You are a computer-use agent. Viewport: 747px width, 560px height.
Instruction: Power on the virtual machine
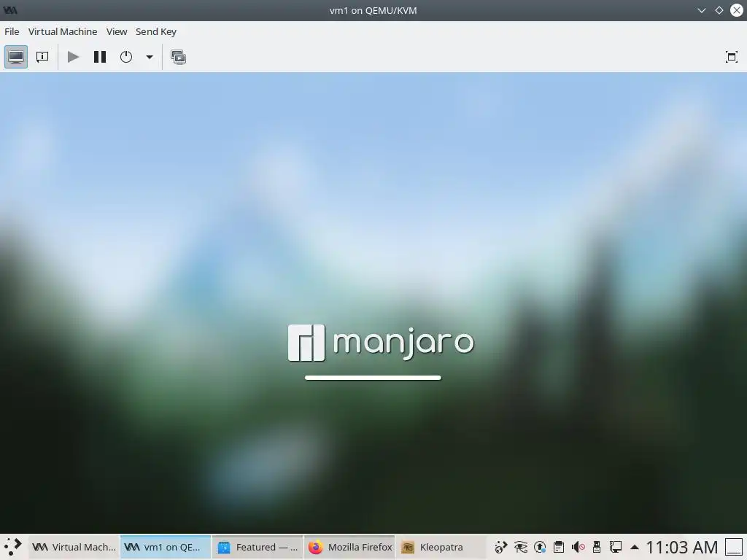[73, 57]
